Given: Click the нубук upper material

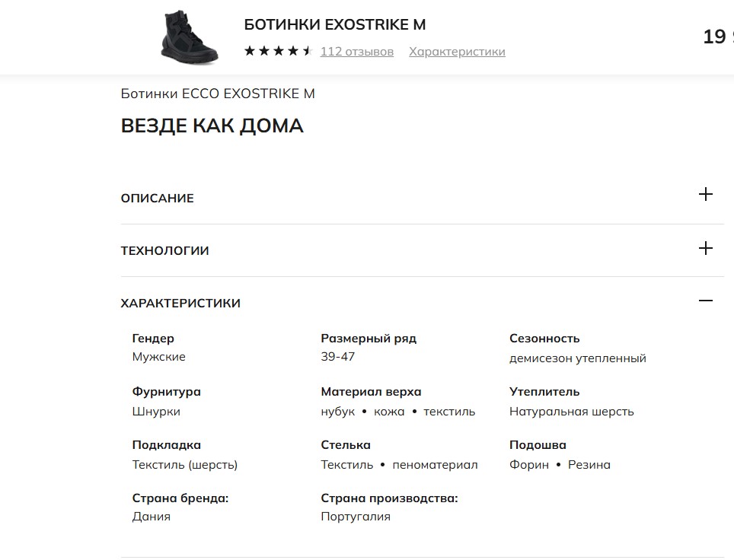Looking at the screenshot, I should (x=338, y=412).
